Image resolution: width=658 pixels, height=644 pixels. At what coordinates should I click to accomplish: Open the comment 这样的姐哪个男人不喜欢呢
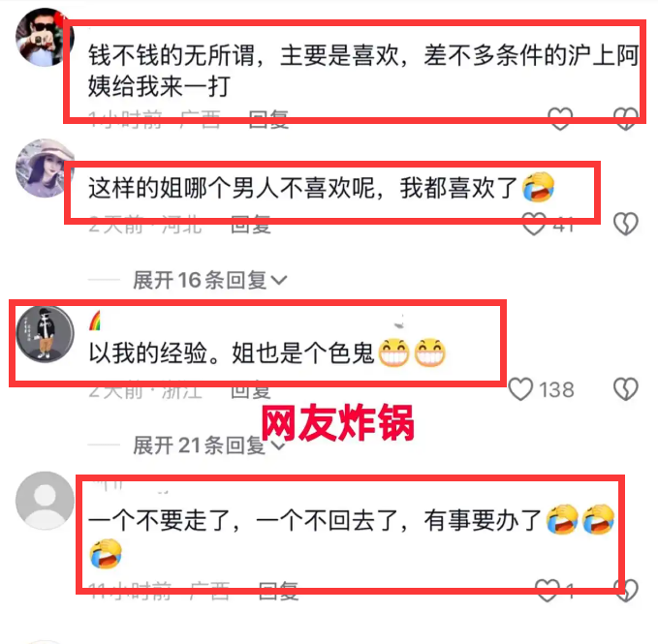tap(321, 188)
